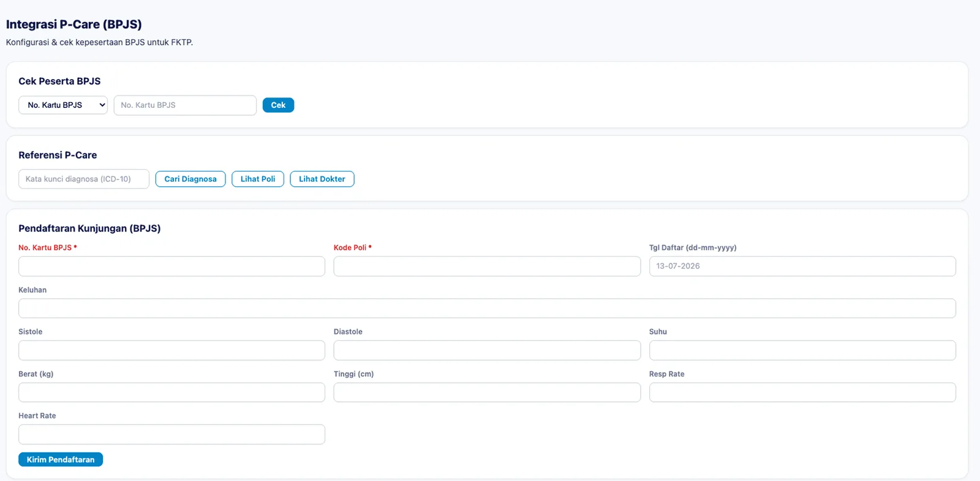The height and width of the screenshot is (481, 980).
Task: Focus the Suhu input field
Action: pos(802,350)
